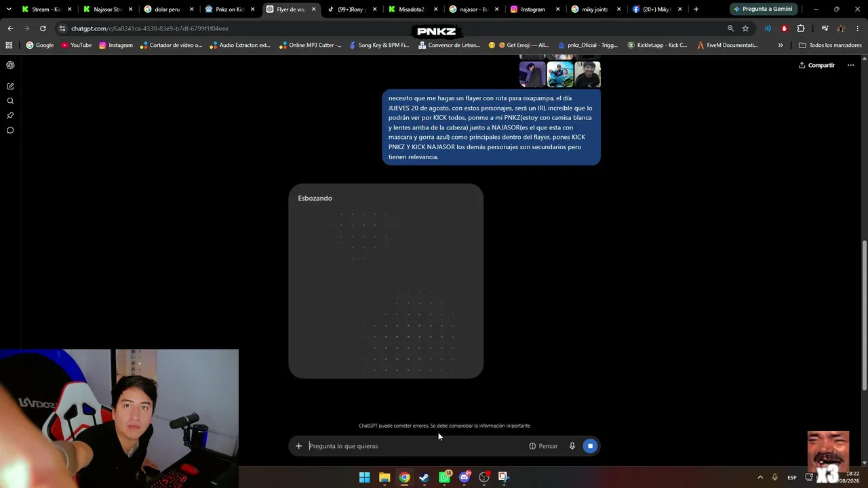This screenshot has height=488, width=868.
Task: Switch to the 'Stream - Kick' tab
Action: [46, 9]
